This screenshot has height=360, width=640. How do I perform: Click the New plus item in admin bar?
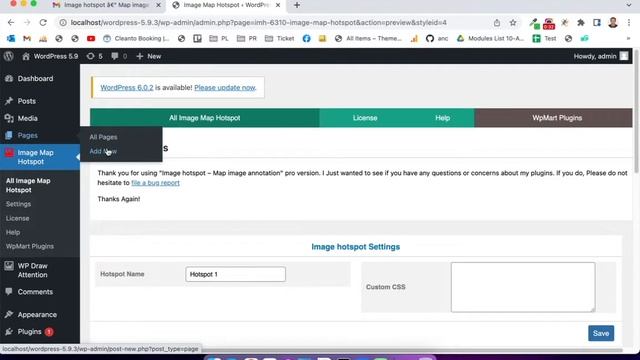click(x=149, y=56)
